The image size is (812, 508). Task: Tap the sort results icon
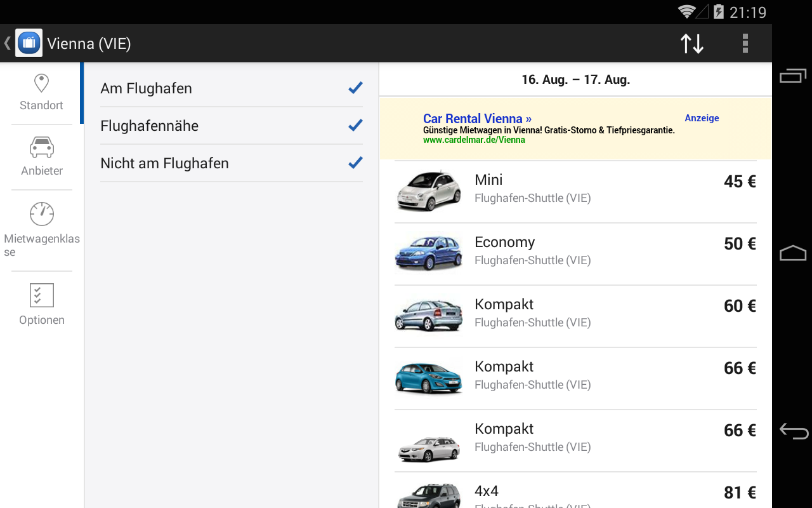691,43
